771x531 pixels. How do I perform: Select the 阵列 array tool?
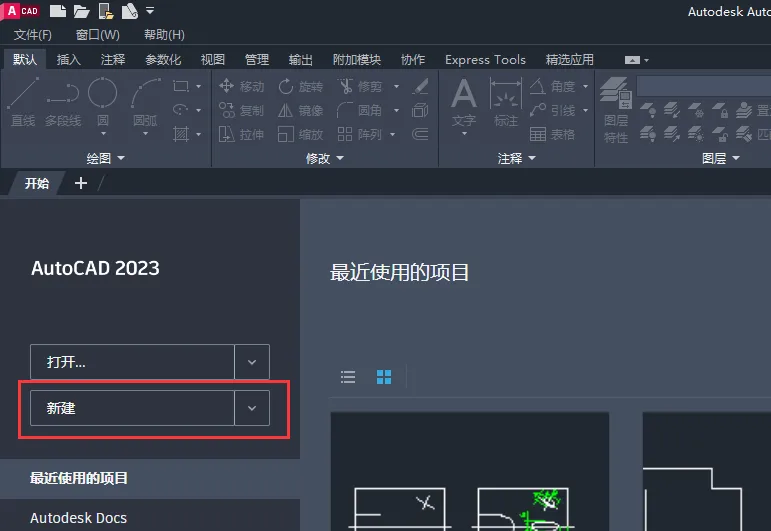point(360,134)
